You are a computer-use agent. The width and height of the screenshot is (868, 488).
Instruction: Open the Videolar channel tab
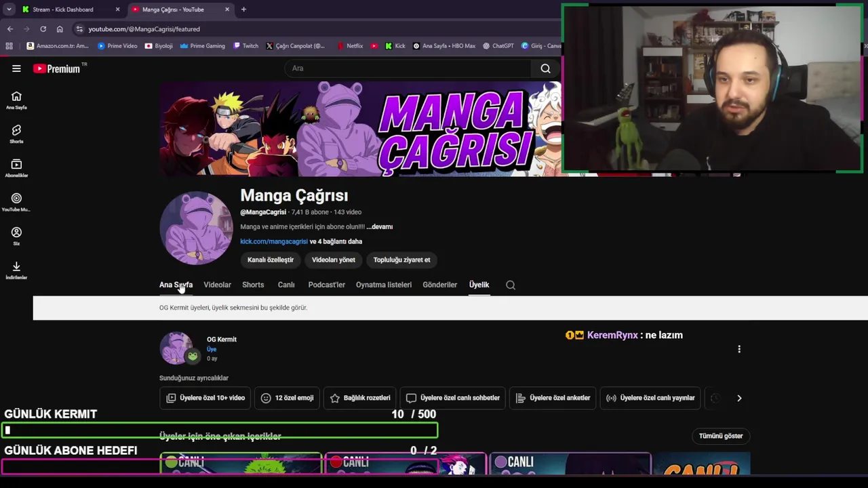coord(217,285)
